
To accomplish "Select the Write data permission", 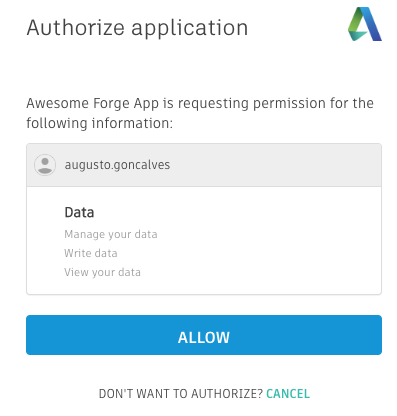I will point(91,253).
